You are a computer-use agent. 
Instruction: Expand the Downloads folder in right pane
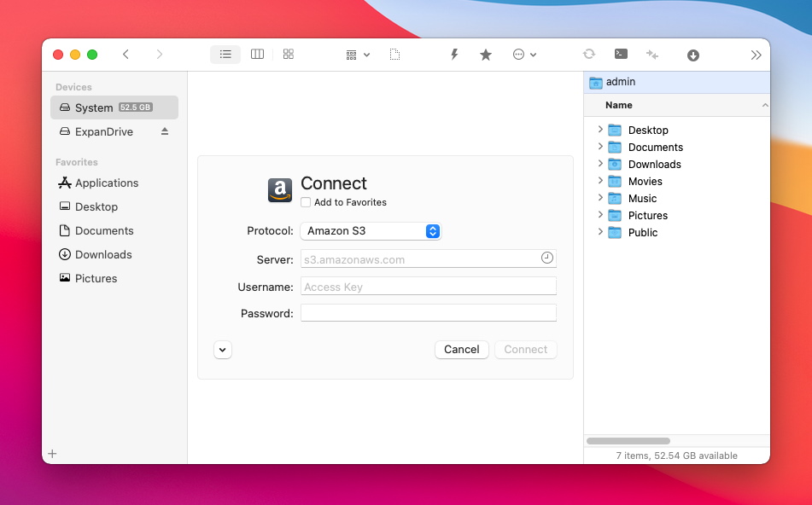(600, 164)
